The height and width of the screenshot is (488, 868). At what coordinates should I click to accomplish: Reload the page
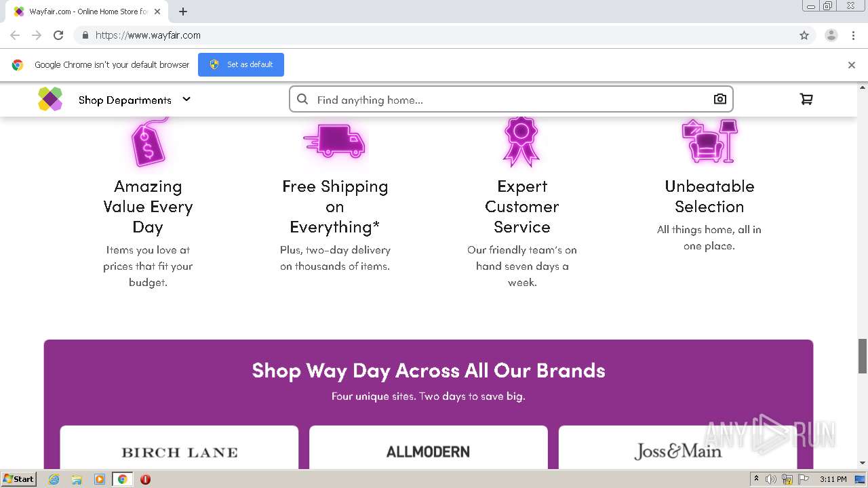pyautogui.click(x=58, y=35)
